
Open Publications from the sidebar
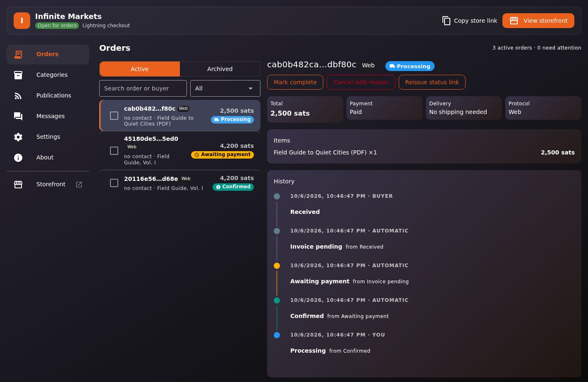pyautogui.click(x=48, y=95)
